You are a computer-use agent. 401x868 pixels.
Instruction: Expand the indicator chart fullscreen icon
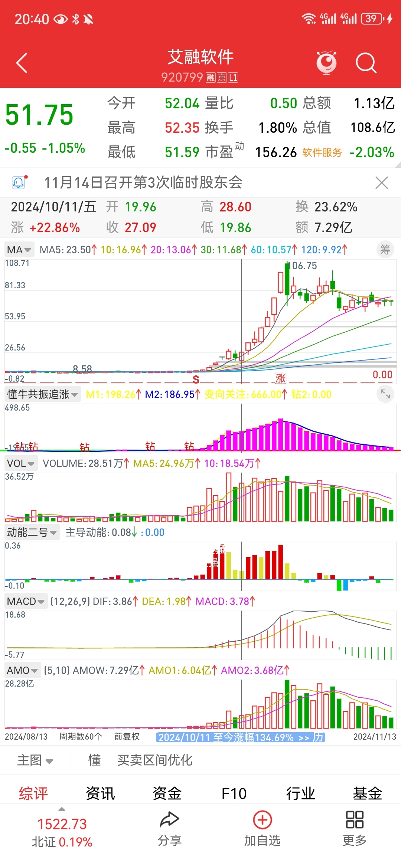(x=385, y=394)
